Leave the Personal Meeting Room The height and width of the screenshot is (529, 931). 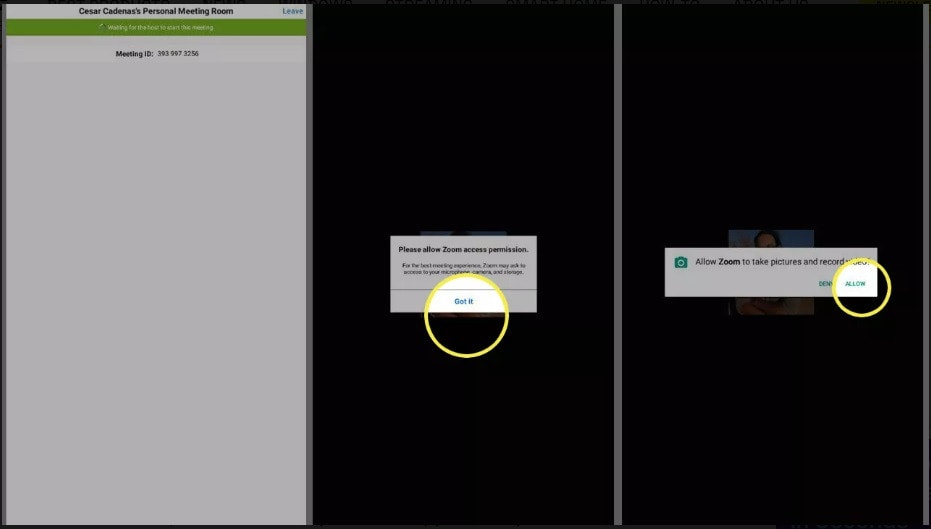click(x=292, y=11)
